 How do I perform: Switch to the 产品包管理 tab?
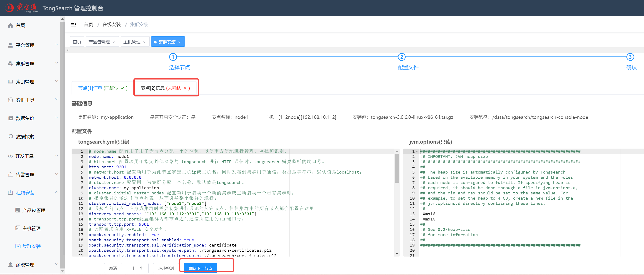click(x=99, y=42)
